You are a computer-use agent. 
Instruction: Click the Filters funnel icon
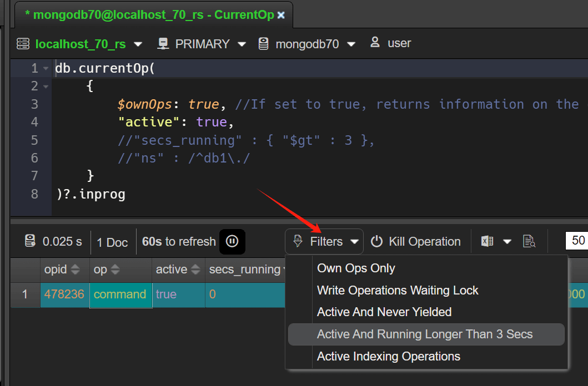click(x=298, y=241)
